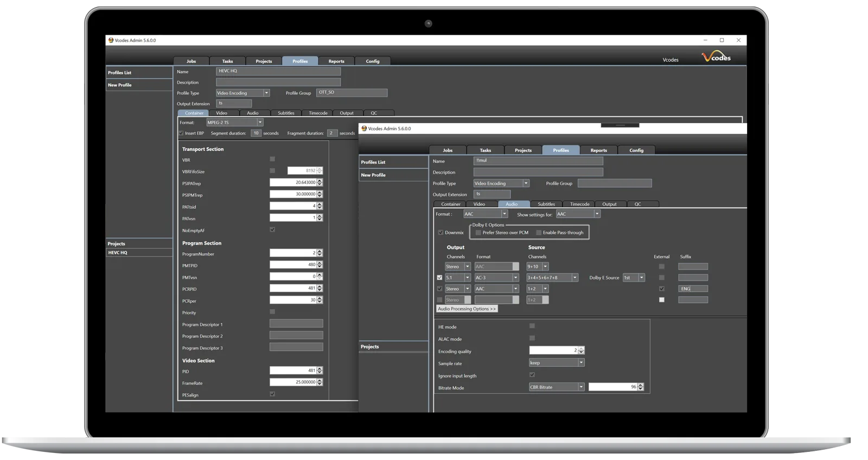Select Subtitles sub-tab in front window

(x=546, y=204)
